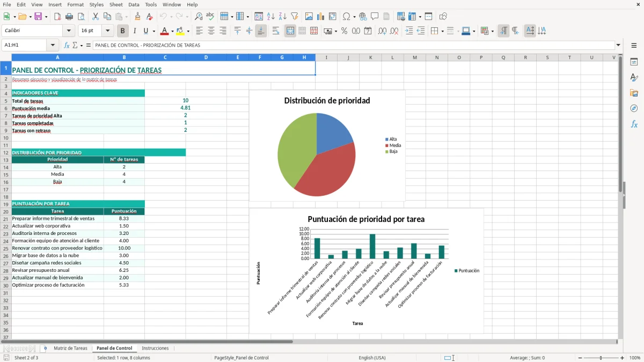644x362 pixels.
Task: Insert a special character Omega icon
Action: tap(346, 17)
